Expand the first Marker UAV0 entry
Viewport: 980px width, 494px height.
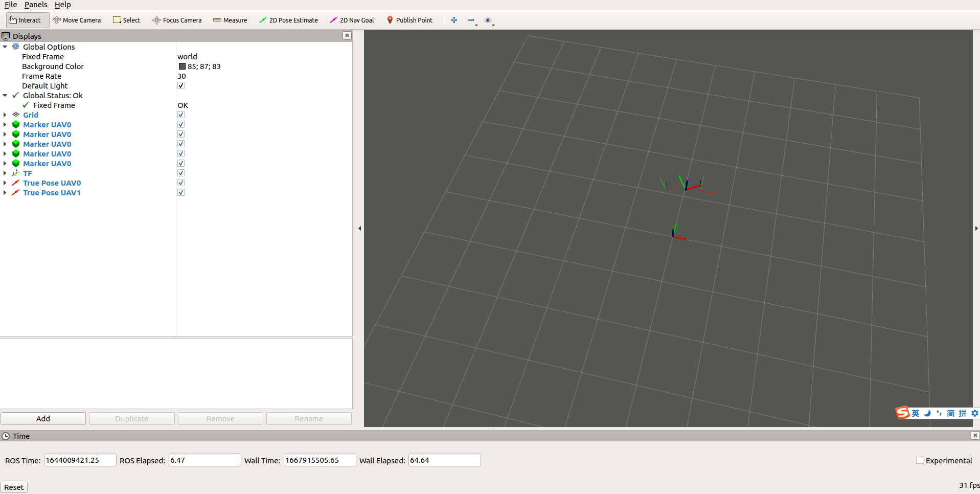[x=5, y=124]
